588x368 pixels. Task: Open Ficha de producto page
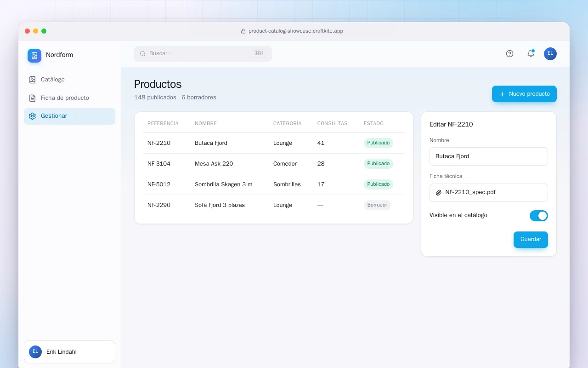click(69, 98)
